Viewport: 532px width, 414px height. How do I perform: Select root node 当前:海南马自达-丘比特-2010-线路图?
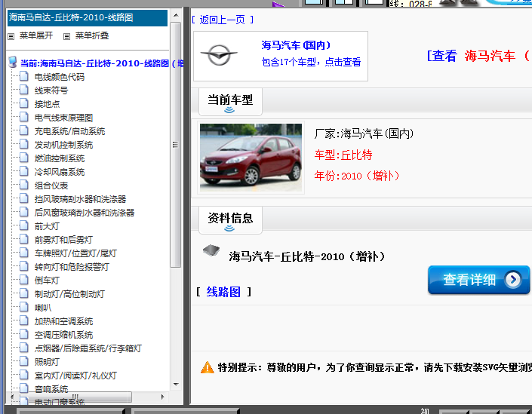coord(102,63)
